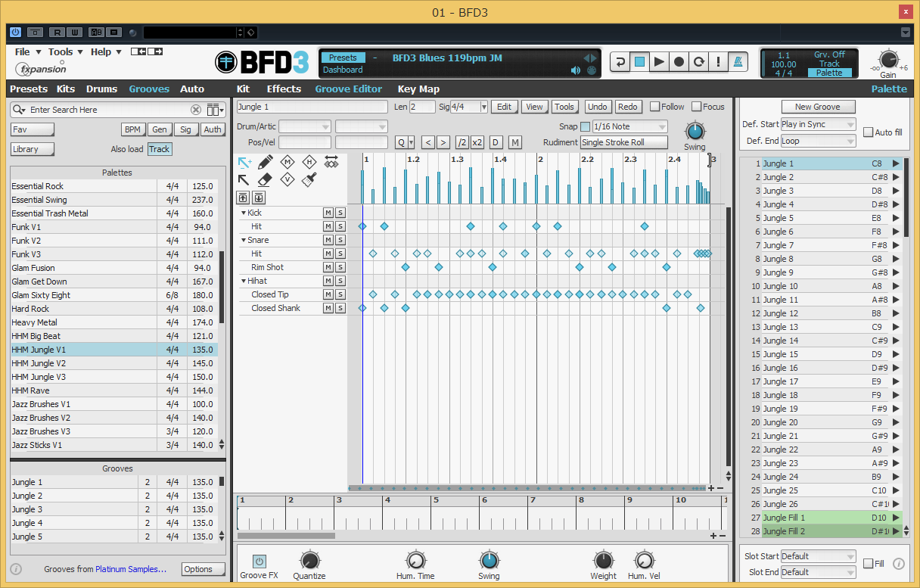Screen dimensions: 920x588
Task: Click the Undo button
Action: (x=597, y=107)
